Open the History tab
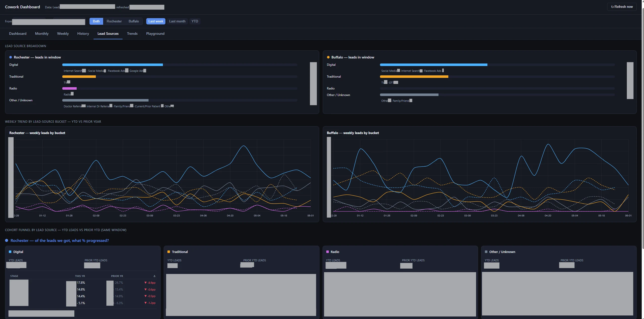The height and width of the screenshot is (319, 644). click(83, 34)
